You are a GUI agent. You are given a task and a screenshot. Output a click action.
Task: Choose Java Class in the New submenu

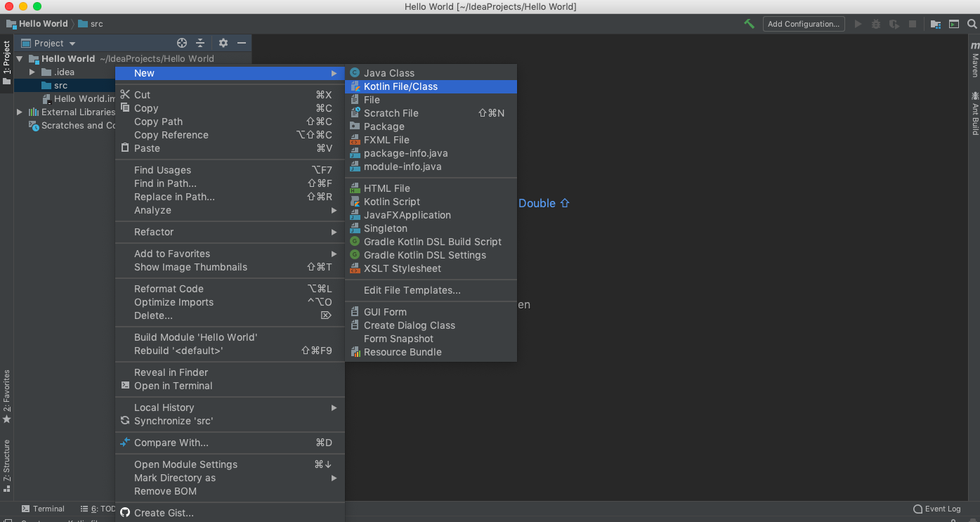431,73
